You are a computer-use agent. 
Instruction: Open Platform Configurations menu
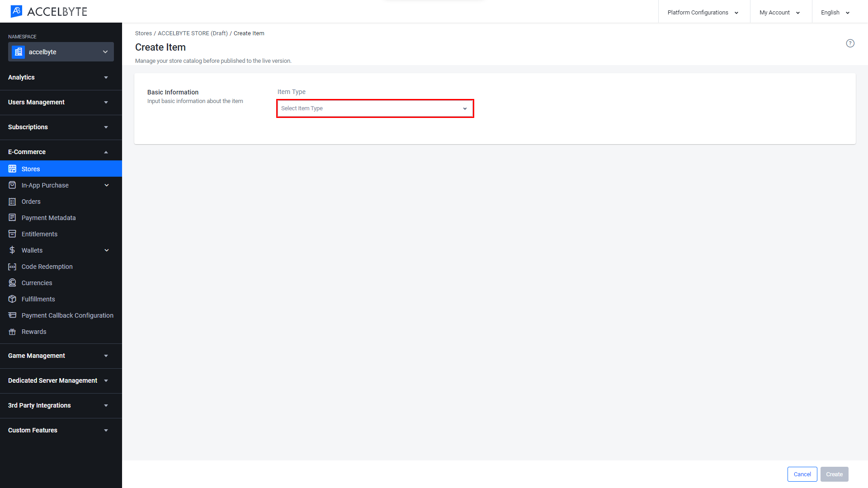click(x=701, y=12)
